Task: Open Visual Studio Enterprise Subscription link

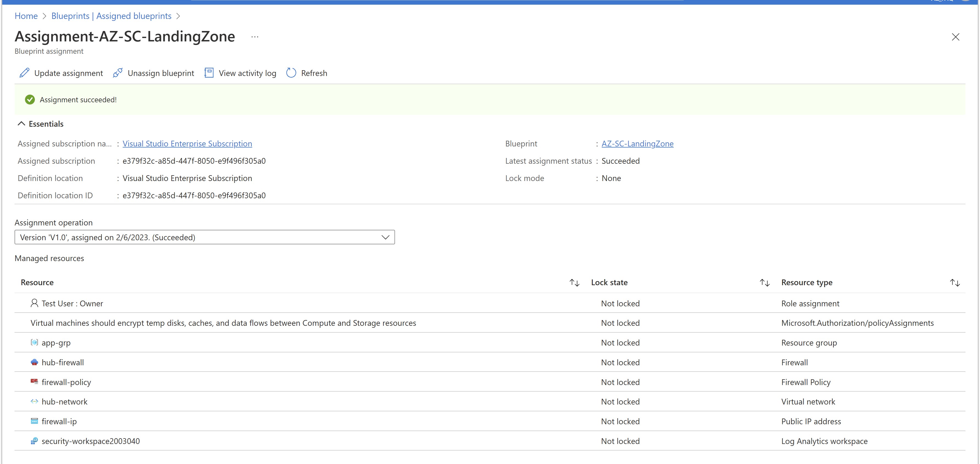Action: coord(187,144)
